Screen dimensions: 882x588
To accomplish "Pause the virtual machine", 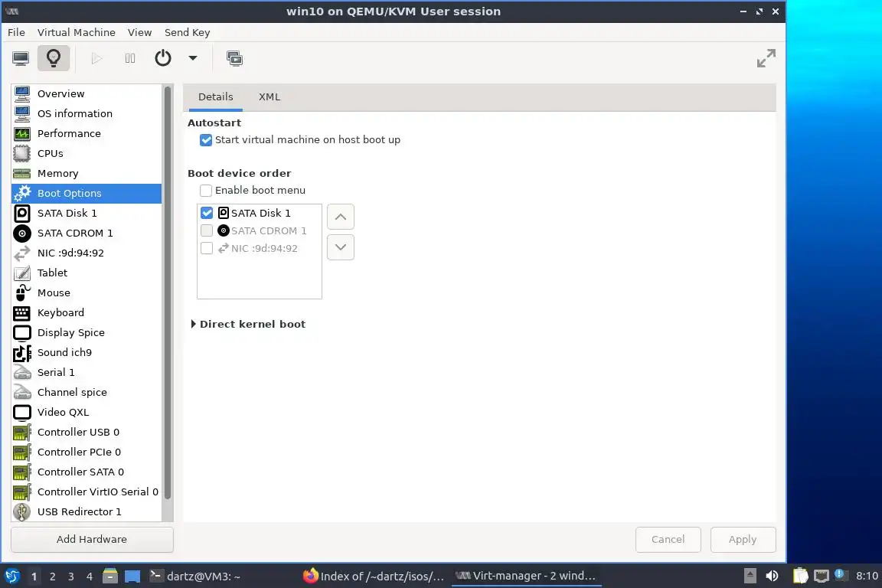I will click(130, 58).
